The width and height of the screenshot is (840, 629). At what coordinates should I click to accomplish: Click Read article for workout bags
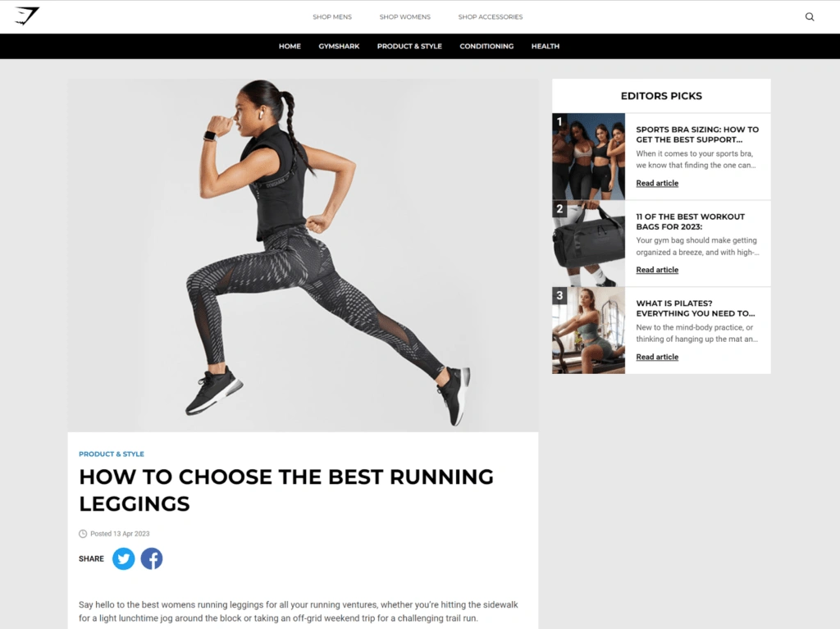tap(657, 270)
